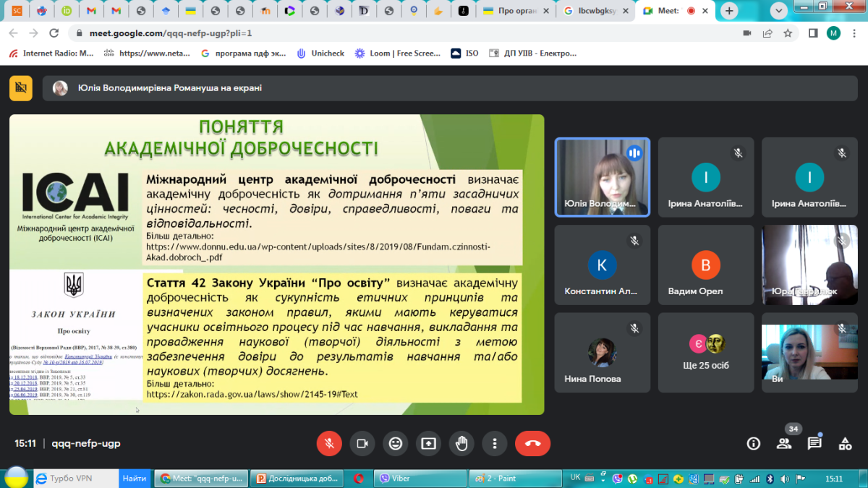Click the address bar with meet.google.com URL
The height and width of the screenshot is (488, 868).
(362, 33)
